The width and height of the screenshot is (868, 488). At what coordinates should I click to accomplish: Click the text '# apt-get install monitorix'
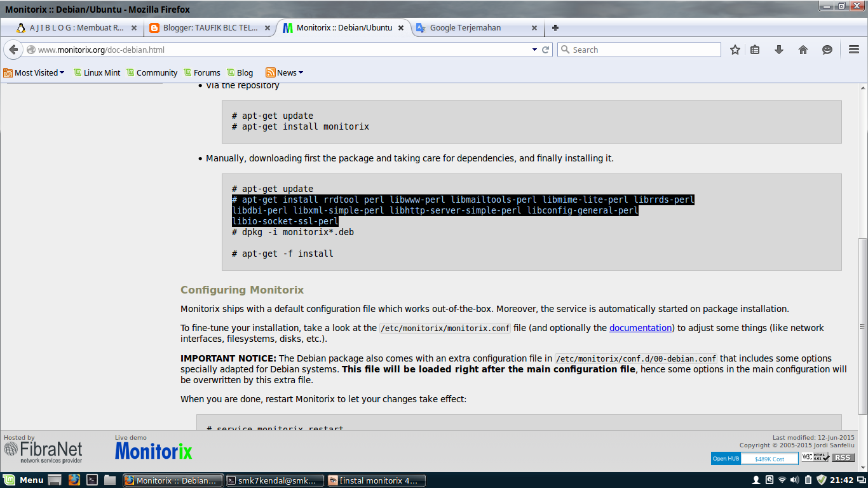(301, 126)
